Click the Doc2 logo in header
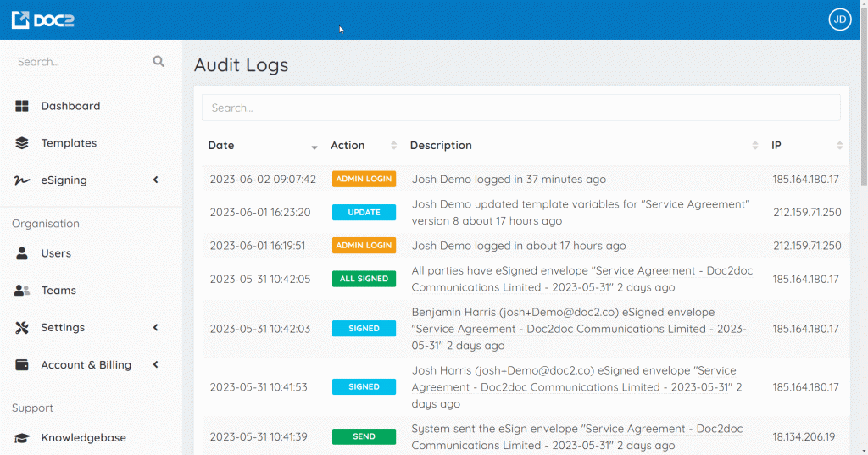Viewport: 868px width, 455px height. click(43, 19)
